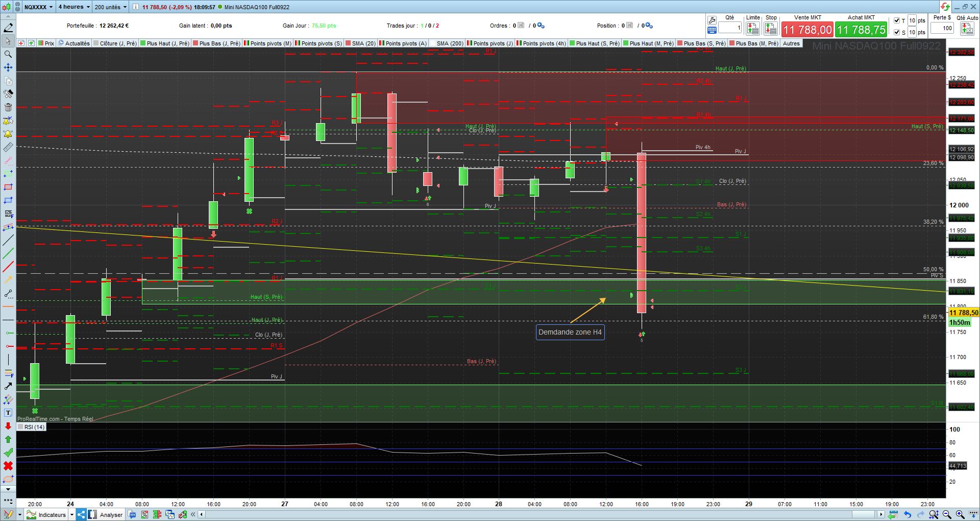Screen dimensions: 980x521
Task: Click the blue share icon
Action: (81, 515)
